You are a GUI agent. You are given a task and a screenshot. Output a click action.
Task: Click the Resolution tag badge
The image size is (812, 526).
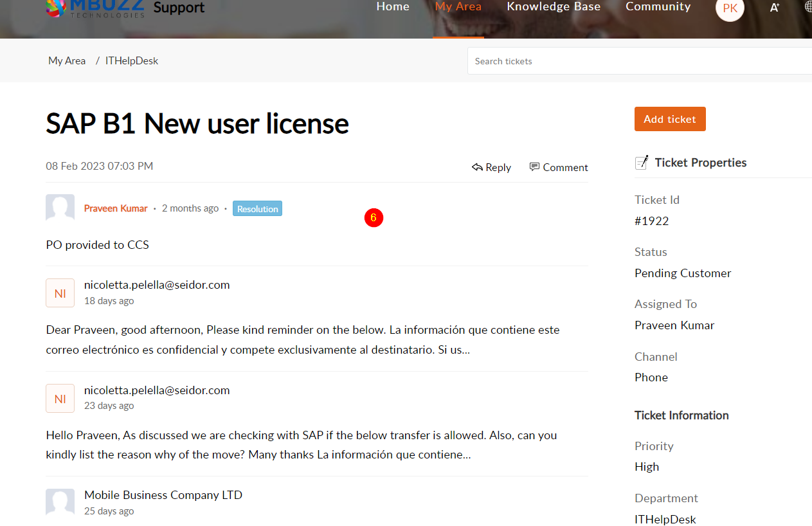[x=257, y=208]
